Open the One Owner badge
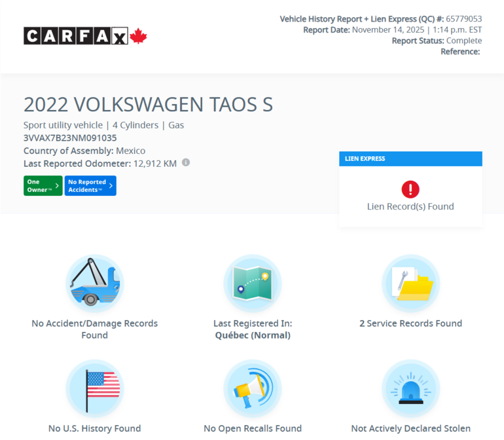The height and width of the screenshot is (440, 504). tap(39, 186)
